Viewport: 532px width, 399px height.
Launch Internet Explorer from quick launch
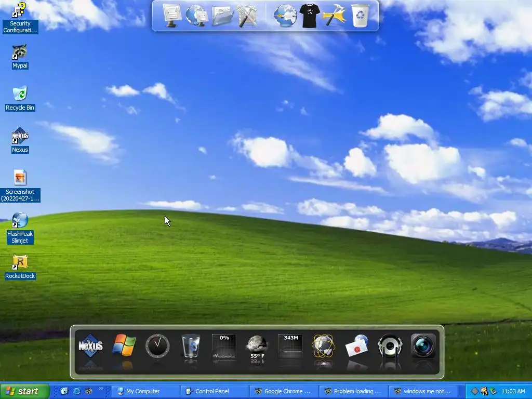coord(77,391)
